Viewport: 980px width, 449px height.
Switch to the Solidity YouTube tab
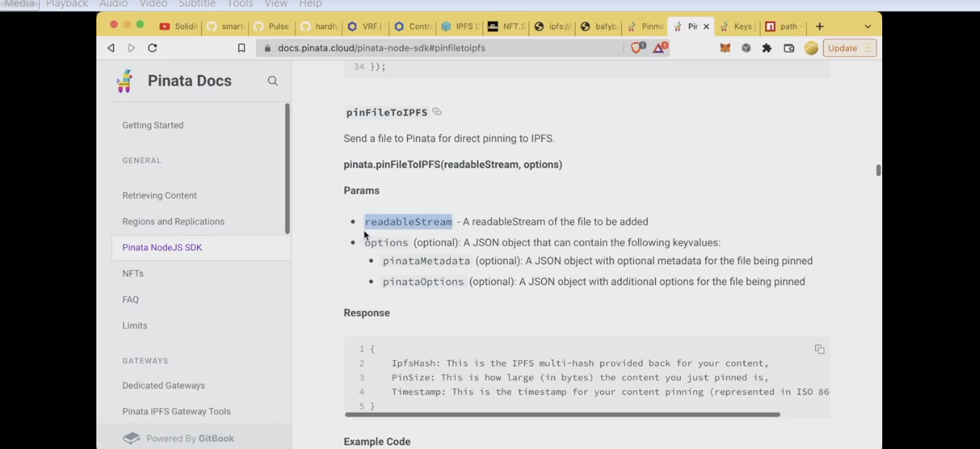(x=178, y=27)
